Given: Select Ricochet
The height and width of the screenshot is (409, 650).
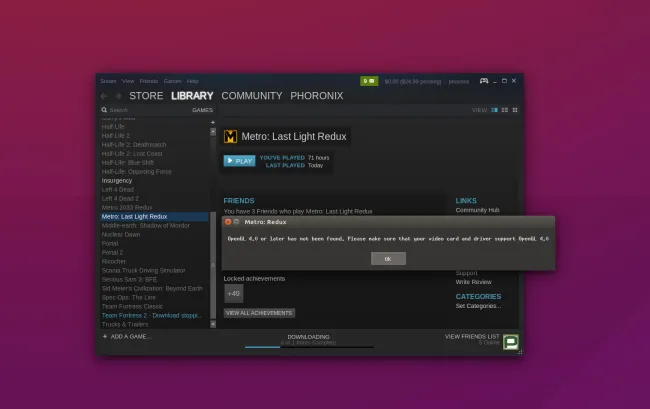Looking at the screenshot, I should coord(114,261).
